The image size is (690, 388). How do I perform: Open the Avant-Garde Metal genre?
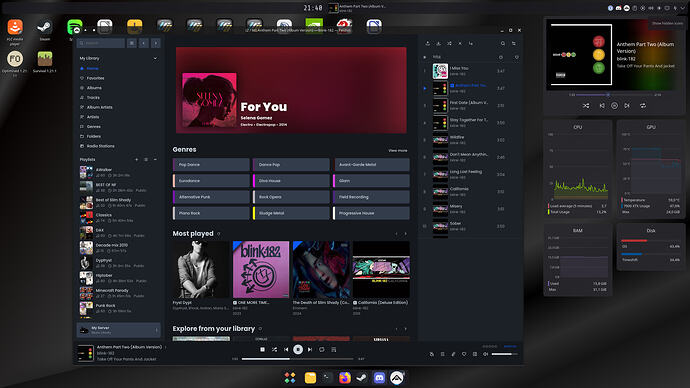(371, 165)
